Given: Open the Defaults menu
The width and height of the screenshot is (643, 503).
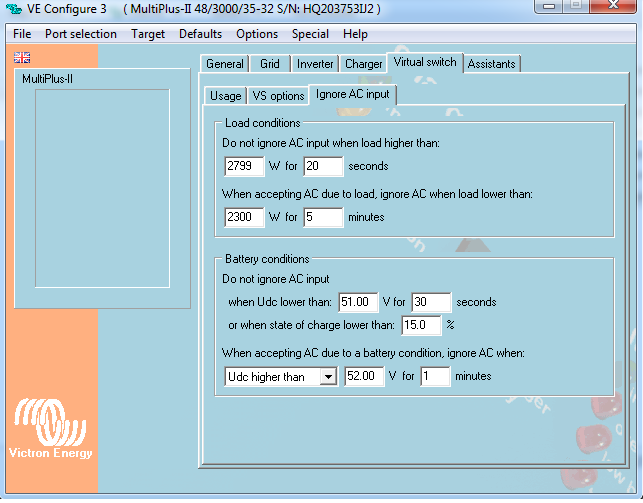Looking at the screenshot, I should point(200,34).
